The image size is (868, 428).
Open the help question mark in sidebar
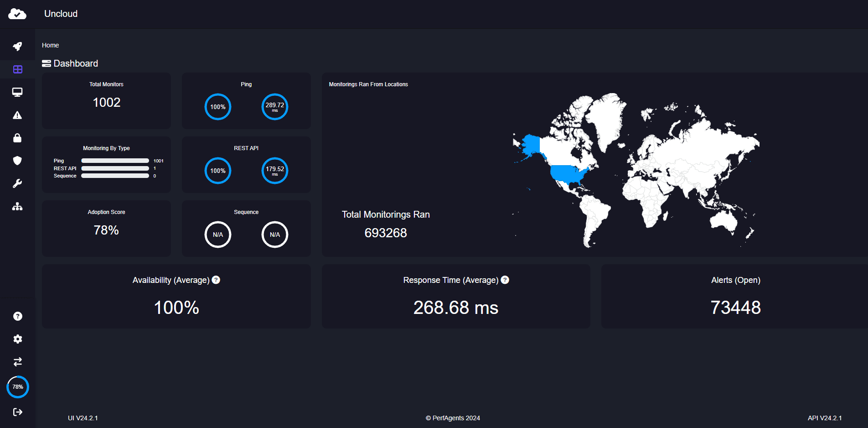pyautogui.click(x=18, y=316)
